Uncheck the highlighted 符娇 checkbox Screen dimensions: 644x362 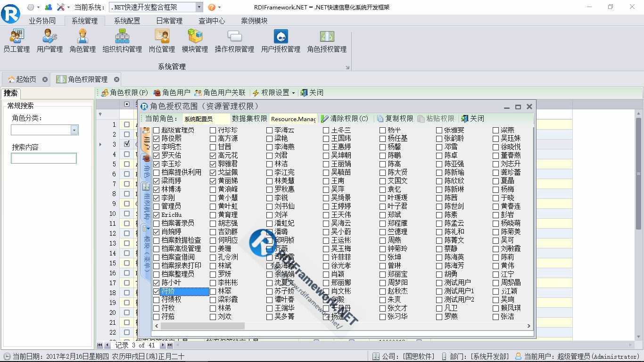[157, 291]
